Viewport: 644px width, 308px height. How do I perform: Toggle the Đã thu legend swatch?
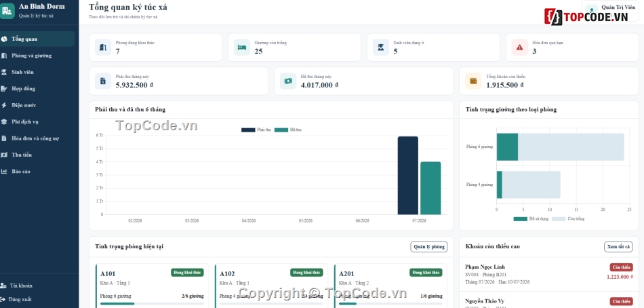281,130
